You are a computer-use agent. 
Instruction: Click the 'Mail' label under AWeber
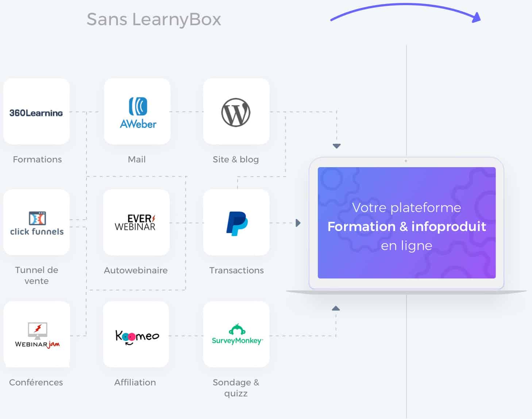[x=136, y=159]
